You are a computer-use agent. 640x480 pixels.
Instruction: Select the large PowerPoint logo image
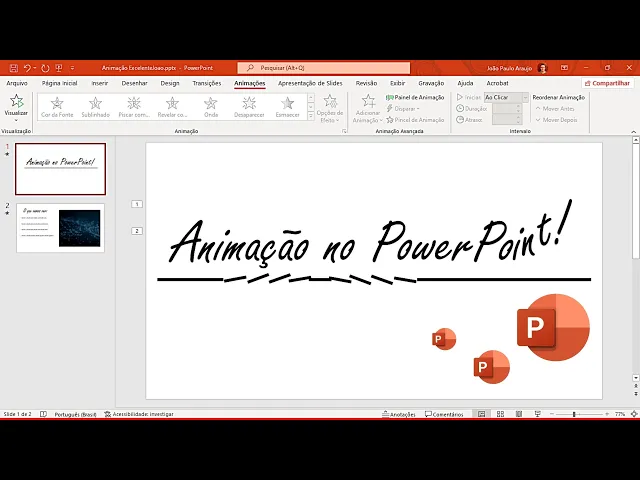(553, 327)
